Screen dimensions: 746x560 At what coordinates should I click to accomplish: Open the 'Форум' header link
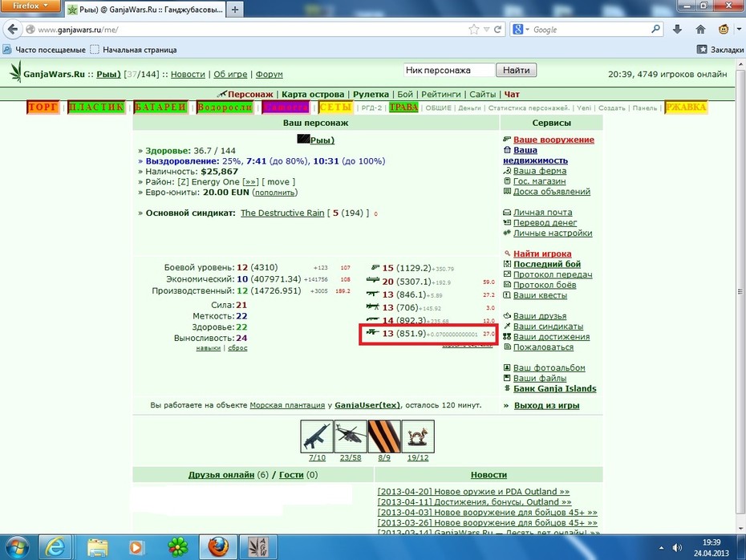[269, 75]
